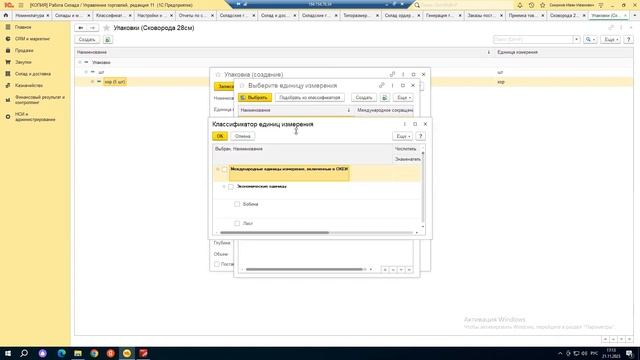This screenshot has height=360, width=640.
Task: Click horizontal scrollbar in unit selection window
Action: point(304,269)
